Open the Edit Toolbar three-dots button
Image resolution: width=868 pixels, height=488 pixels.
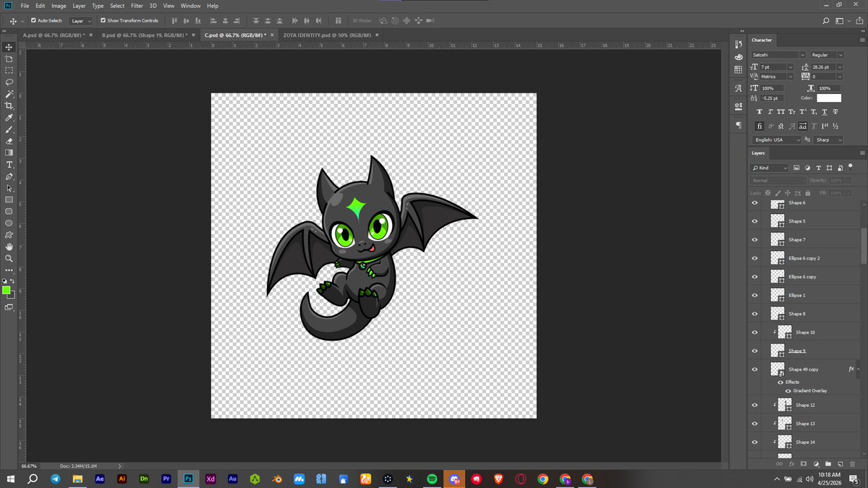pyautogui.click(x=9, y=270)
